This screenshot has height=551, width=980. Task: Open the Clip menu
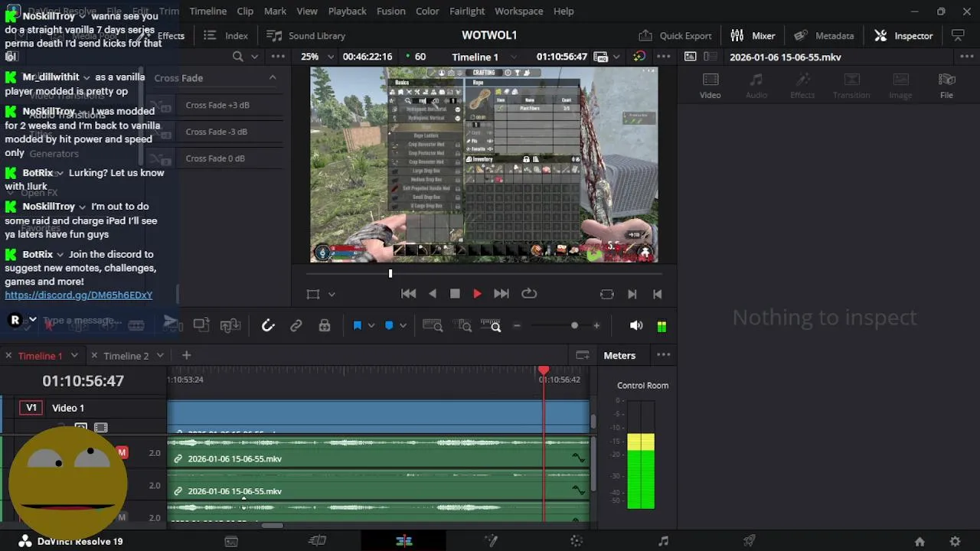[x=245, y=11]
